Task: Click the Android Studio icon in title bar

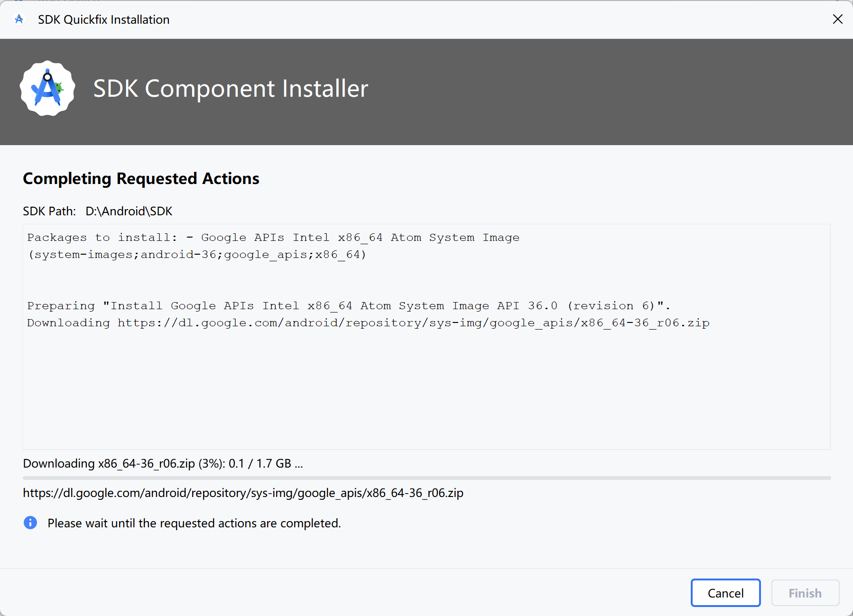Action: (x=19, y=19)
